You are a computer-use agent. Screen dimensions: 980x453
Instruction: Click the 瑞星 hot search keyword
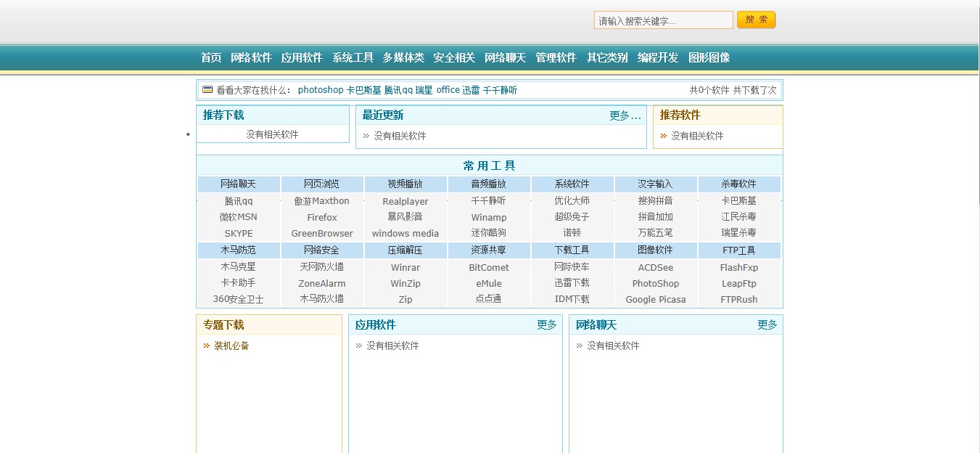pos(424,90)
